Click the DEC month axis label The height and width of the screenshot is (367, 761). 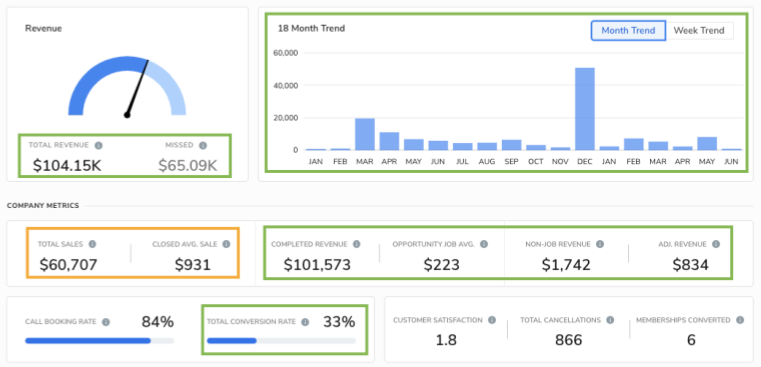point(585,162)
